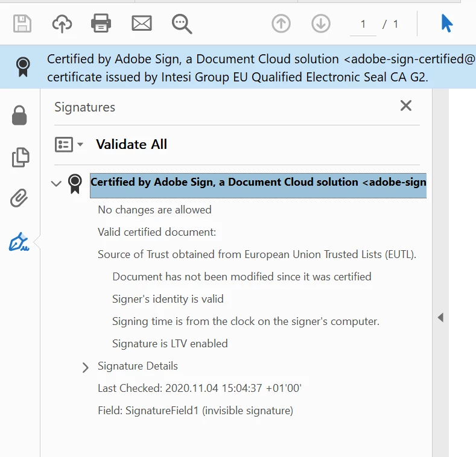Open the Attachments paperclip panel
This screenshot has height=457, width=476.
pos(19,198)
